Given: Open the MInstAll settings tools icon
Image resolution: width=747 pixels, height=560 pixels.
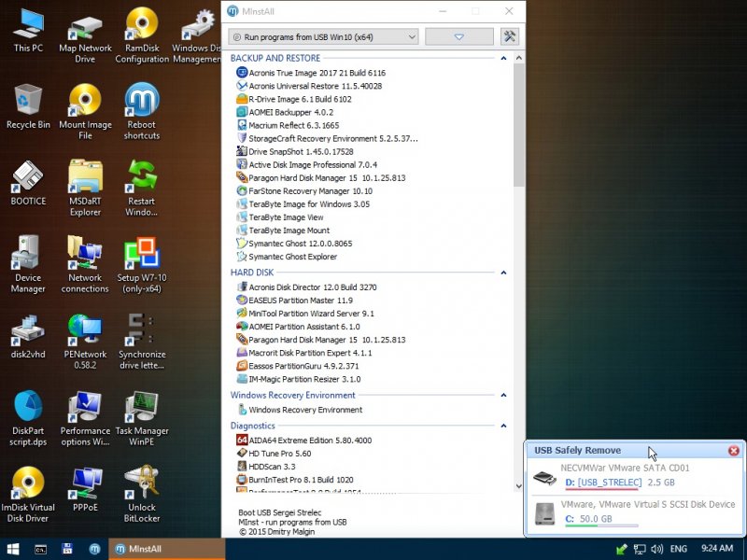Looking at the screenshot, I should click(509, 36).
